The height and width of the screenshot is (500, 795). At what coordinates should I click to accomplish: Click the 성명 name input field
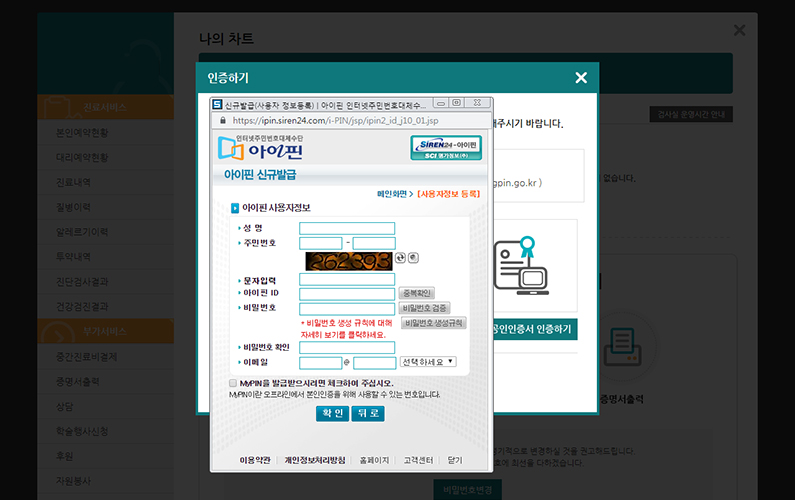pyautogui.click(x=347, y=228)
